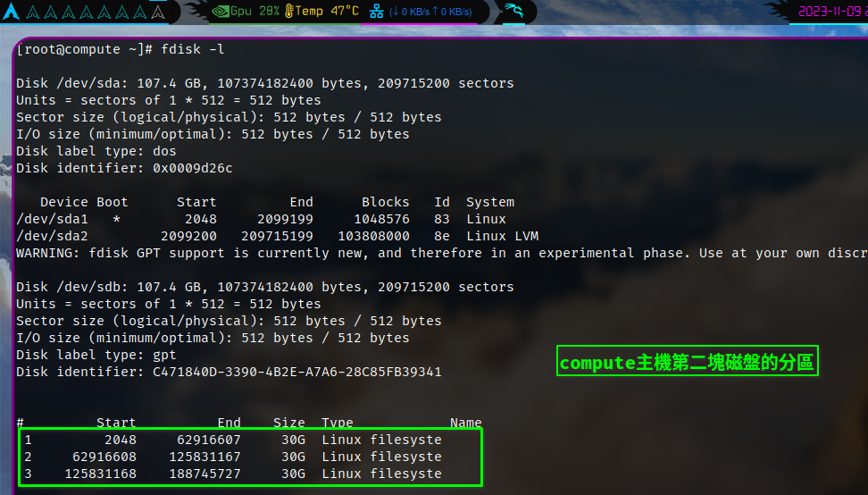Select partition 1 row starting at 2048
This screenshot has height=495, width=868.
pos(232,440)
